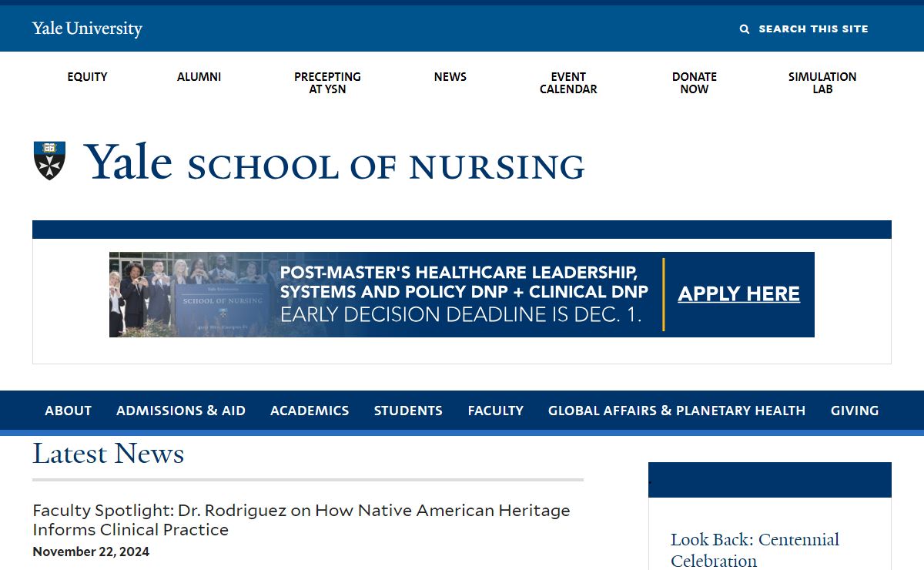Open the Simulation Lab page
924x570 pixels.
coord(822,83)
